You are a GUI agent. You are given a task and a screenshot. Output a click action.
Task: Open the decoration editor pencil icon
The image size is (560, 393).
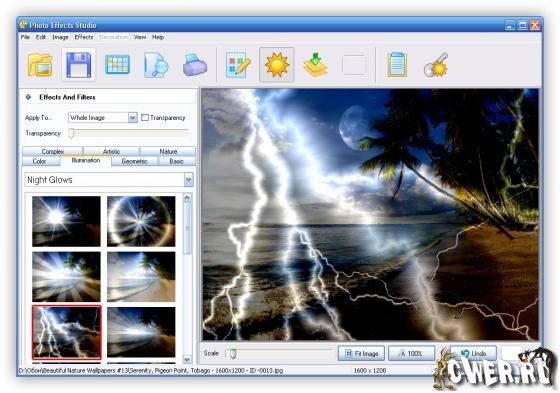(238, 65)
